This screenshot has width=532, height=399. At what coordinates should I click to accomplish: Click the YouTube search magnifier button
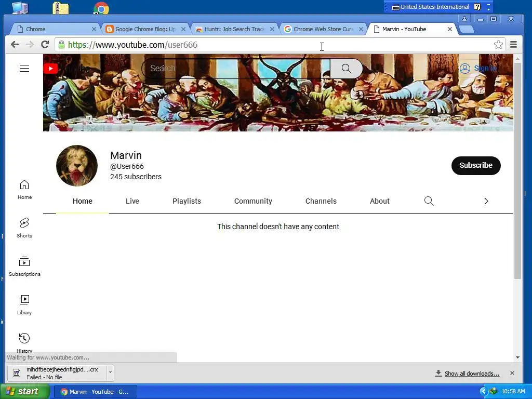click(x=346, y=69)
